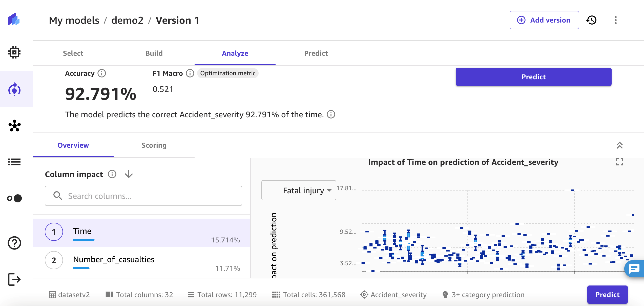
Task: Open the three-dot more options menu
Action: [616, 20]
